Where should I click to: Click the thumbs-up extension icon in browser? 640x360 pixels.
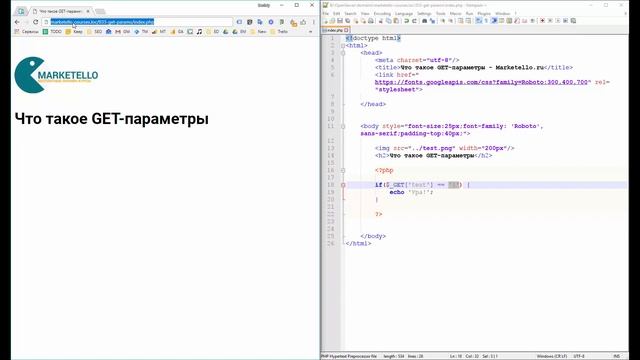pyautogui.click(x=303, y=22)
